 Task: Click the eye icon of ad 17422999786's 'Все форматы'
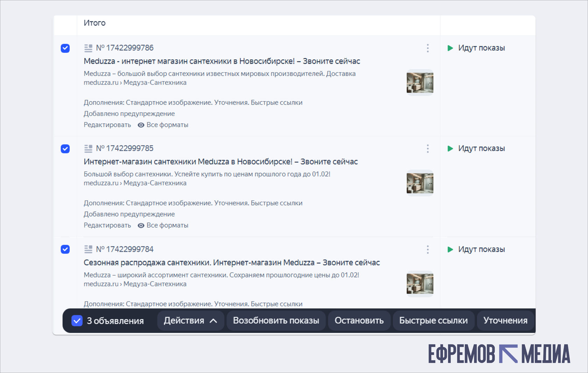click(141, 125)
